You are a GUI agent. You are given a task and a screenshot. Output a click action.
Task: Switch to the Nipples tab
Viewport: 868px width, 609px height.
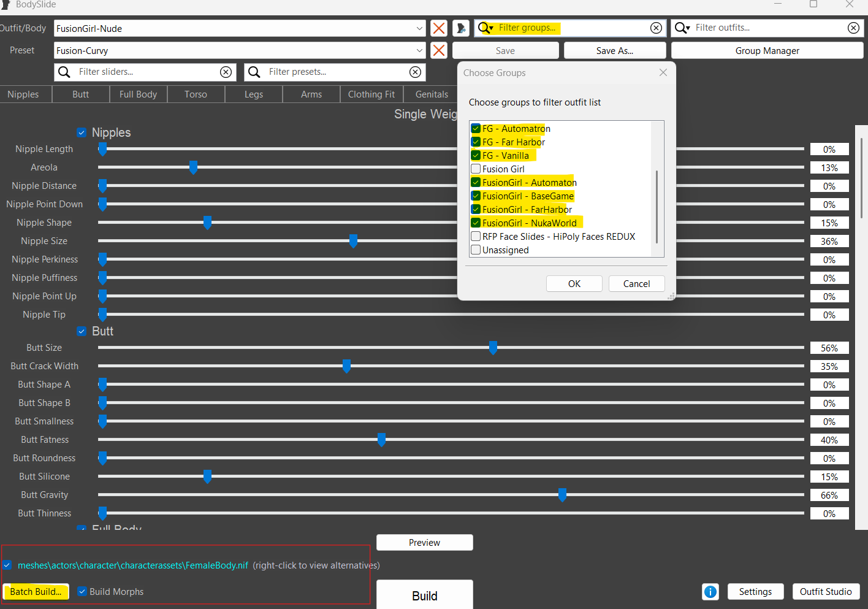click(23, 94)
